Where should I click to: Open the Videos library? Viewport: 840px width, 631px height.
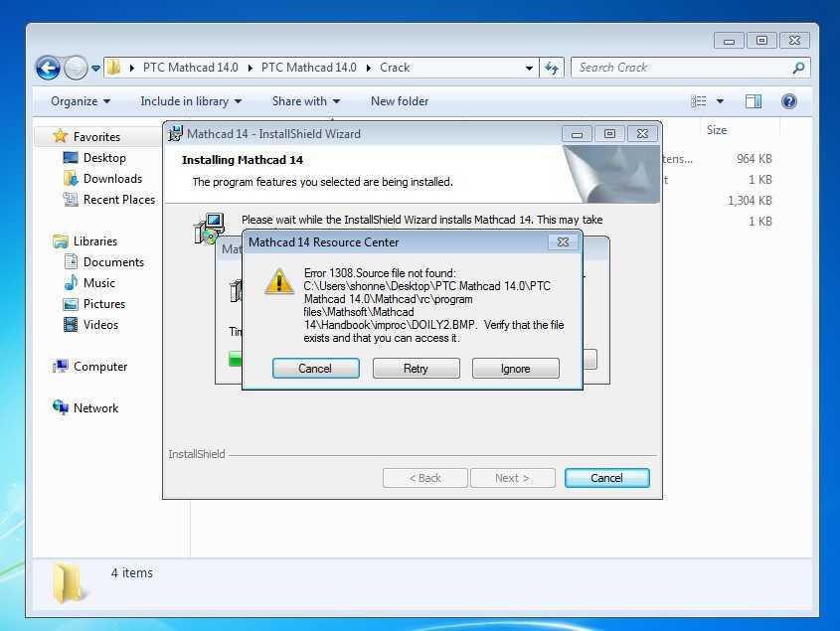click(x=100, y=325)
